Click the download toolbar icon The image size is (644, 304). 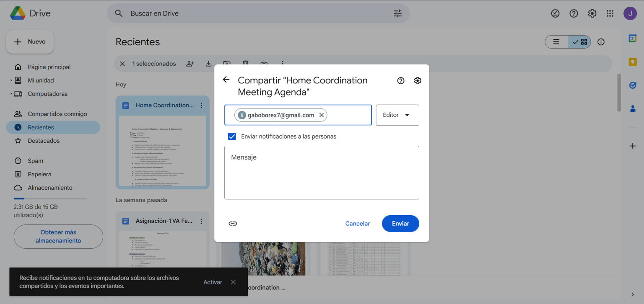tap(208, 64)
